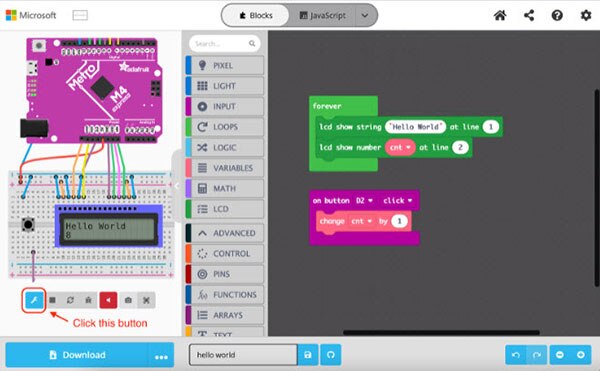Mute simulator audio with the red speaker button

click(x=108, y=300)
